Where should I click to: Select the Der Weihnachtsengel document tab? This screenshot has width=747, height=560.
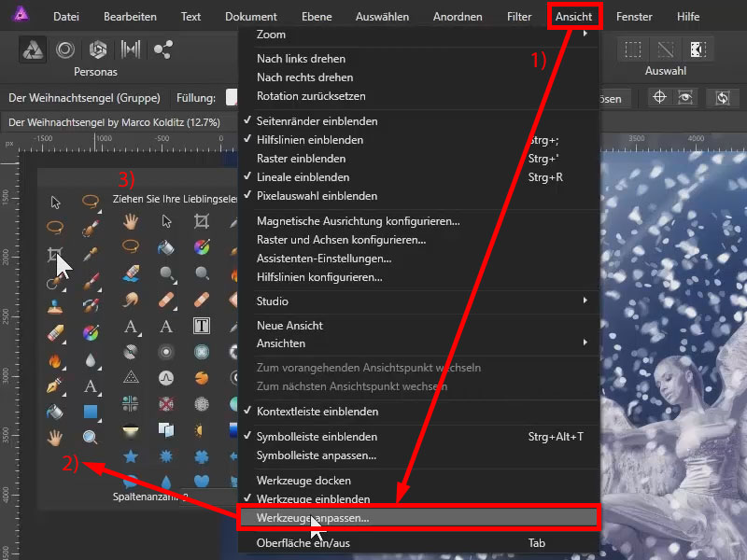pos(114,122)
